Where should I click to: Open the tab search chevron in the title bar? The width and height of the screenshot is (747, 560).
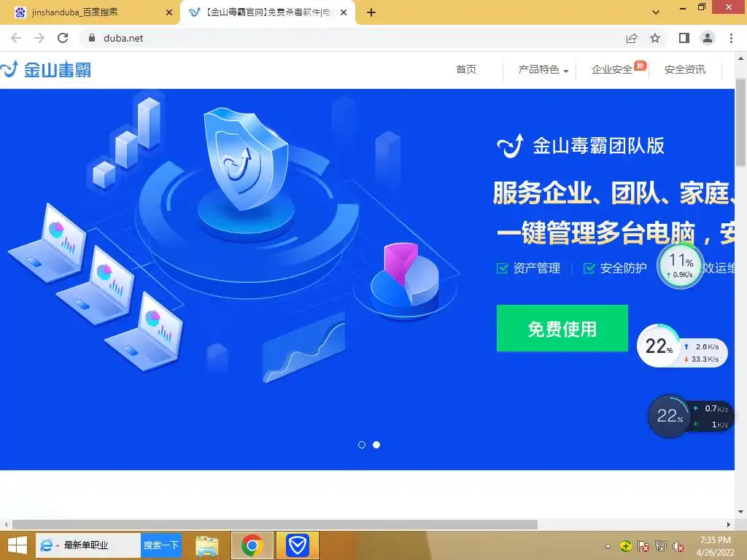click(x=656, y=12)
